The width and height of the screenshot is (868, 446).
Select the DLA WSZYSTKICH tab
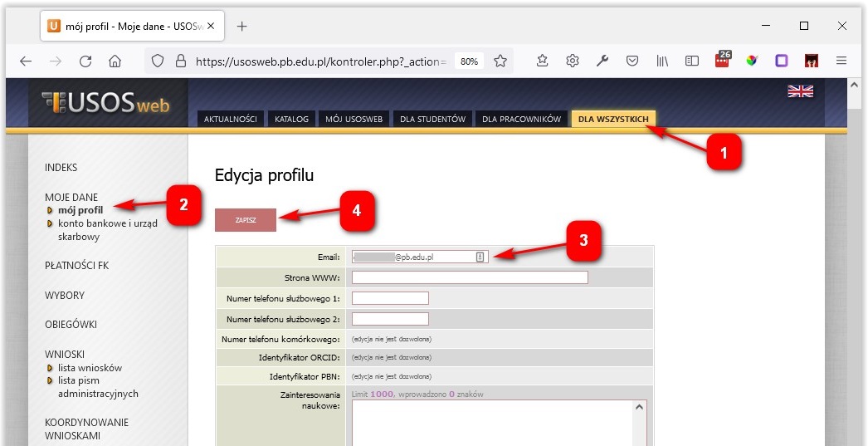tap(613, 119)
